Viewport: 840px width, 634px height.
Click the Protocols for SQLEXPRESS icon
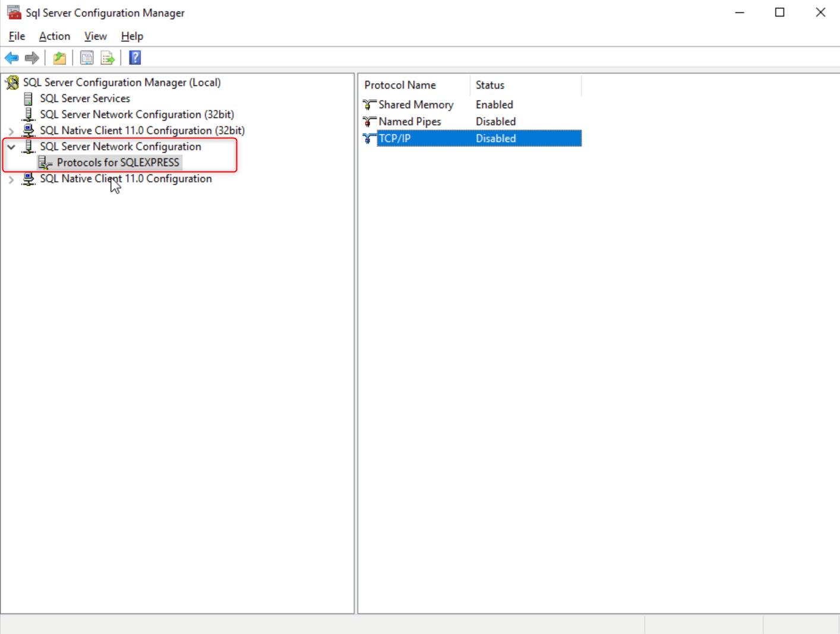pos(45,163)
